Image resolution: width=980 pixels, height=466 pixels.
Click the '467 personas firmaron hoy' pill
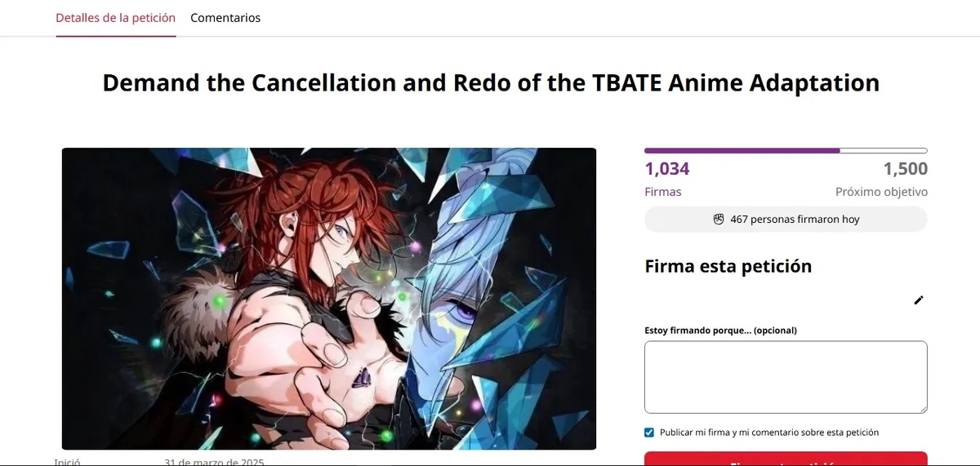tap(786, 219)
